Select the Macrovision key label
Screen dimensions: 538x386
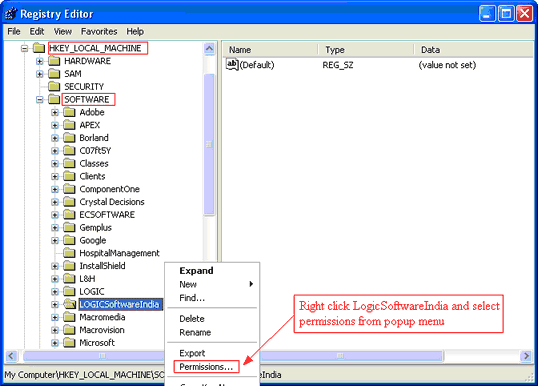(102, 330)
